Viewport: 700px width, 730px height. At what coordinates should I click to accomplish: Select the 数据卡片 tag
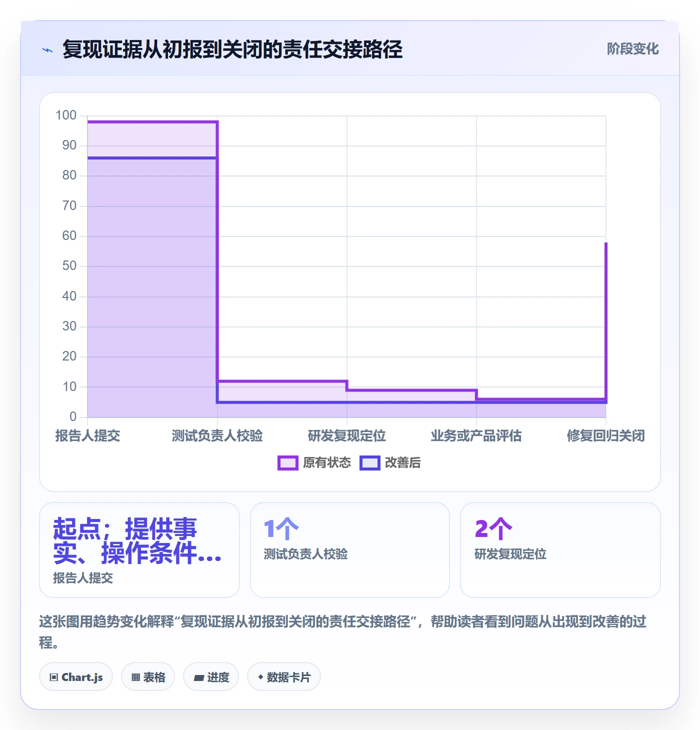tap(284, 677)
